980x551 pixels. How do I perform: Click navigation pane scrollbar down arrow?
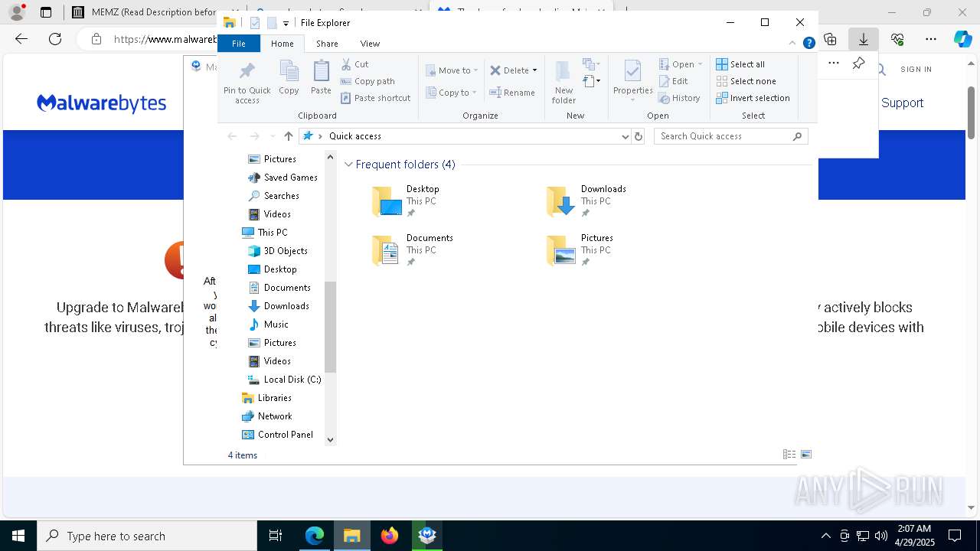pyautogui.click(x=330, y=439)
